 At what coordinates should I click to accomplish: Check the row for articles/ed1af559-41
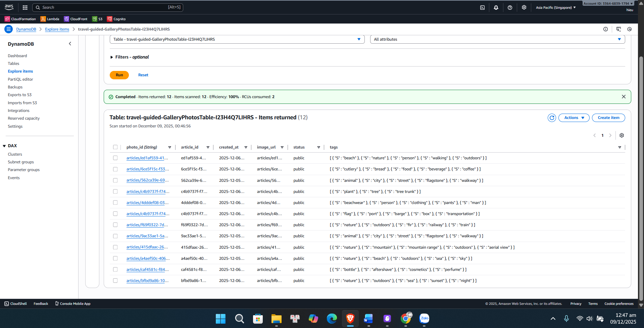[115, 158]
